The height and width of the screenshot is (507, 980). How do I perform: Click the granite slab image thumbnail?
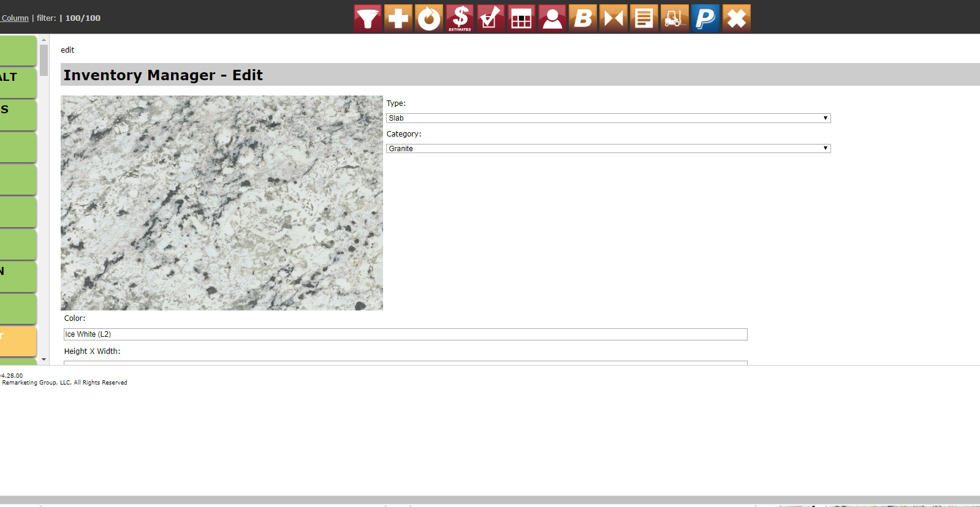tap(222, 203)
